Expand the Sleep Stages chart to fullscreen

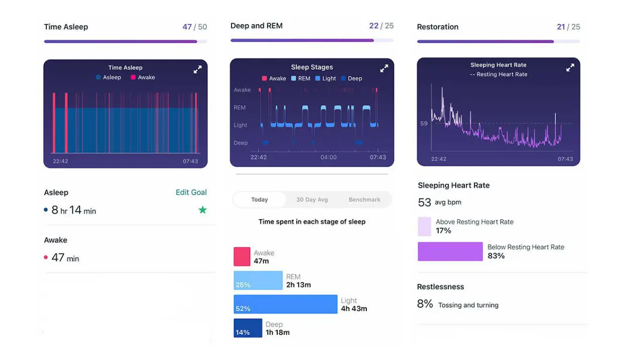[x=384, y=68]
